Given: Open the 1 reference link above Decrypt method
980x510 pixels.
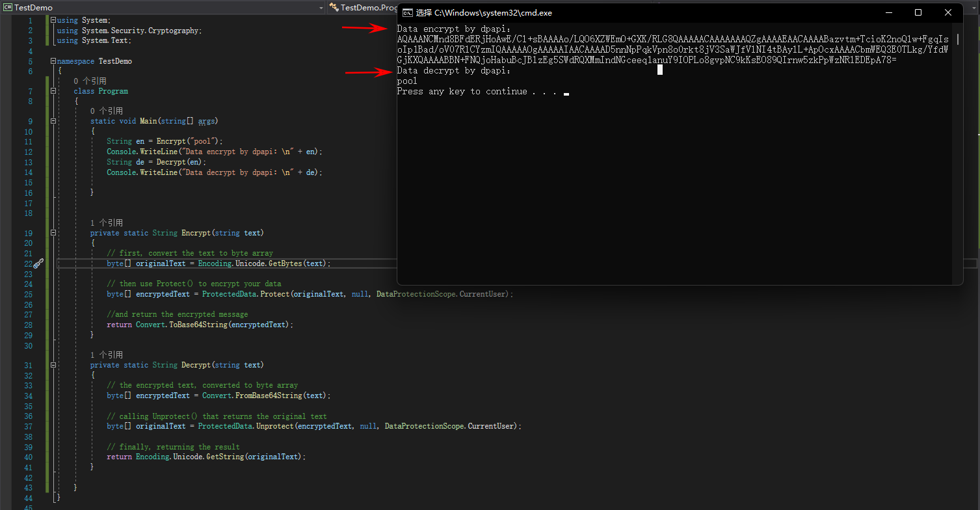Looking at the screenshot, I should point(107,355).
